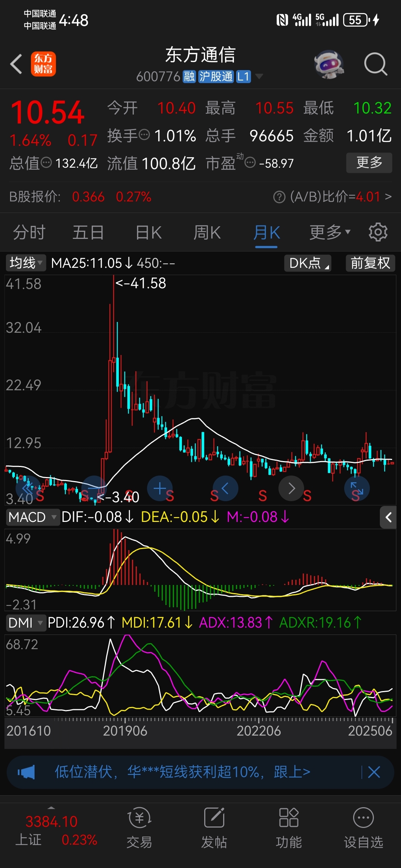Open the DMI indicator dropdown
Screen dimensions: 401x868
(26, 623)
